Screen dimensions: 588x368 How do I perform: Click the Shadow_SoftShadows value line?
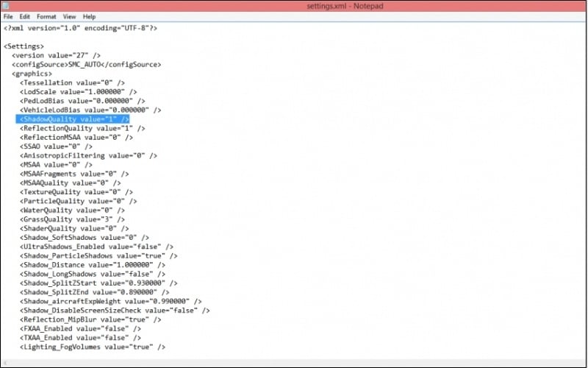pos(85,237)
